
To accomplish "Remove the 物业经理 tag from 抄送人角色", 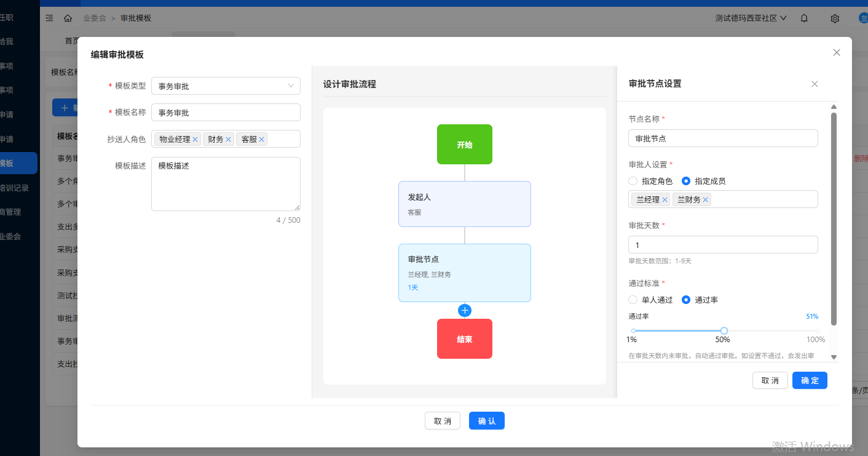I will (x=195, y=140).
